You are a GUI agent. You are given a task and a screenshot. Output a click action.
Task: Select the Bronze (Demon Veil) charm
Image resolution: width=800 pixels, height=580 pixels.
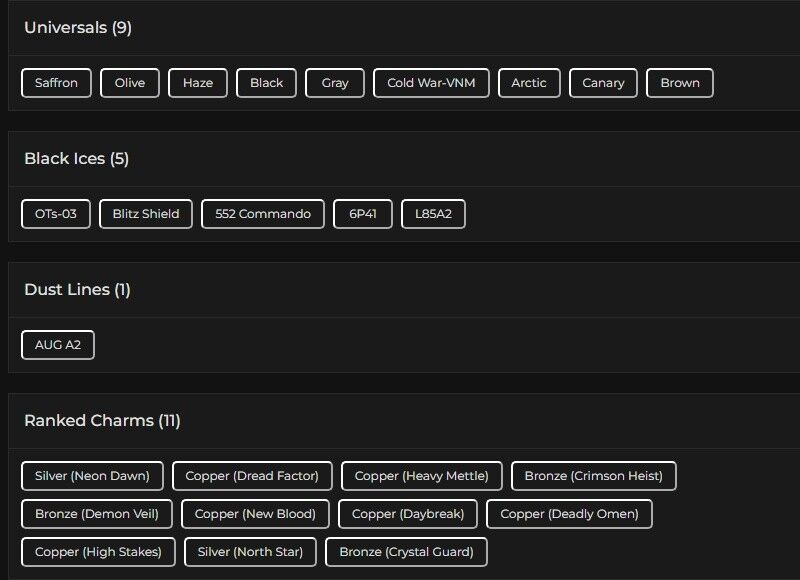tap(97, 514)
